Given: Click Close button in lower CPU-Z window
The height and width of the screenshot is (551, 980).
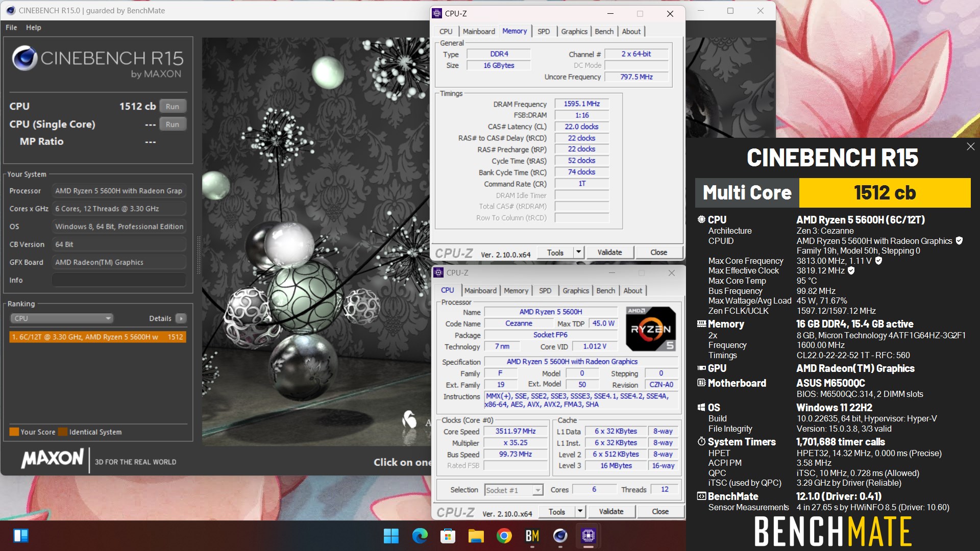Looking at the screenshot, I should [660, 511].
